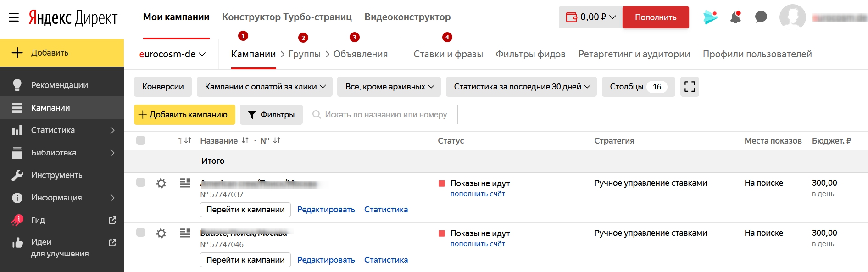Click list icon for campaign 57747046
This screenshot has height=272, width=868.
185,233
